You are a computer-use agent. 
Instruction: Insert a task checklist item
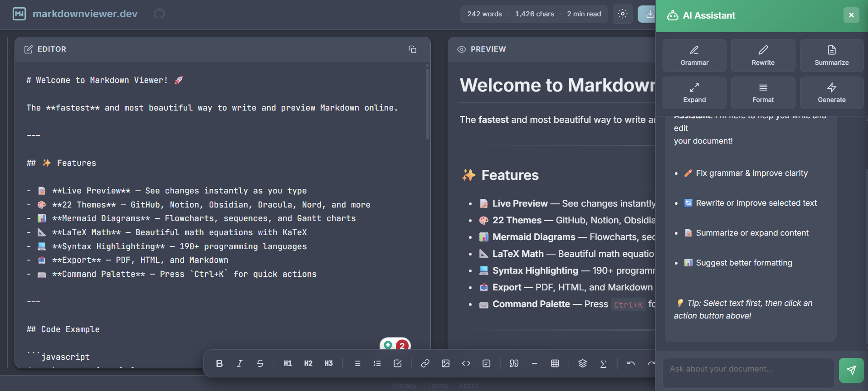398,363
